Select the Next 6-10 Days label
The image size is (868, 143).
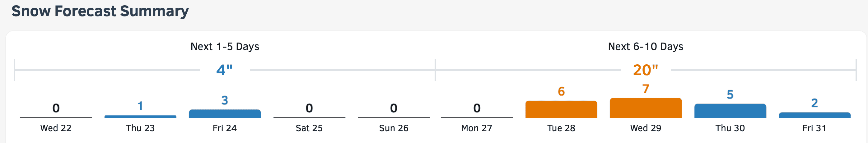(x=645, y=46)
